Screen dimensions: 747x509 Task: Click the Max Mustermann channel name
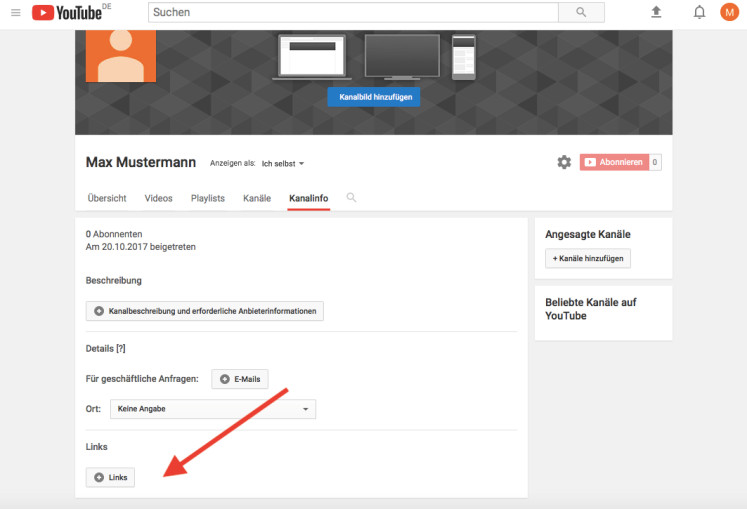point(141,162)
